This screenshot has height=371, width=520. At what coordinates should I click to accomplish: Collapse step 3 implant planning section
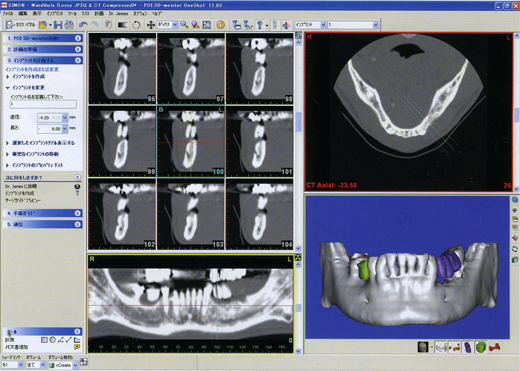click(43, 60)
